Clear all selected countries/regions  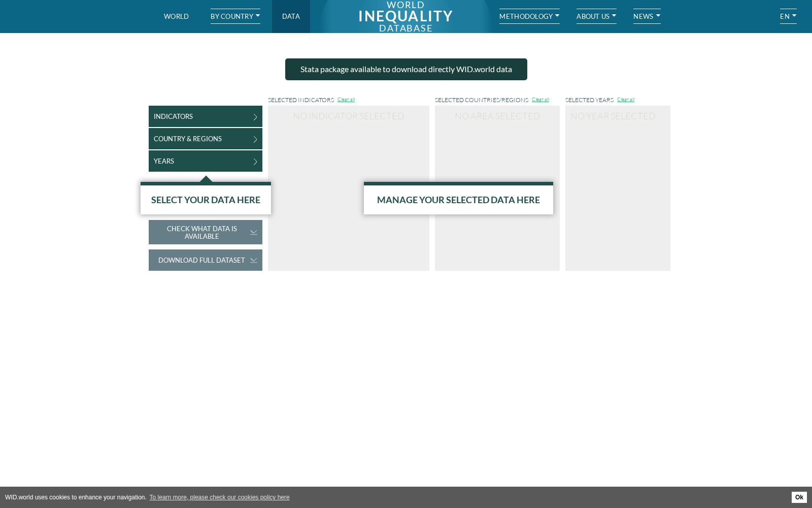pyautogui.click(x=540, y=100)
